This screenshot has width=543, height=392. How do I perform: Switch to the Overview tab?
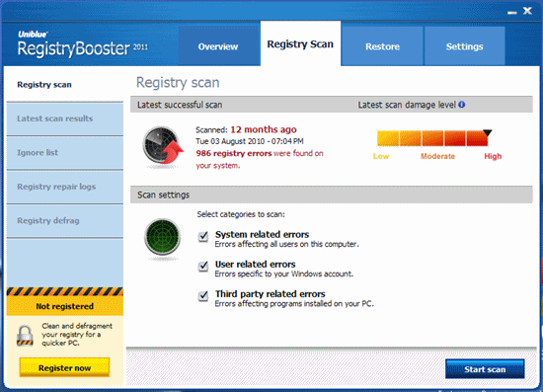219,46
